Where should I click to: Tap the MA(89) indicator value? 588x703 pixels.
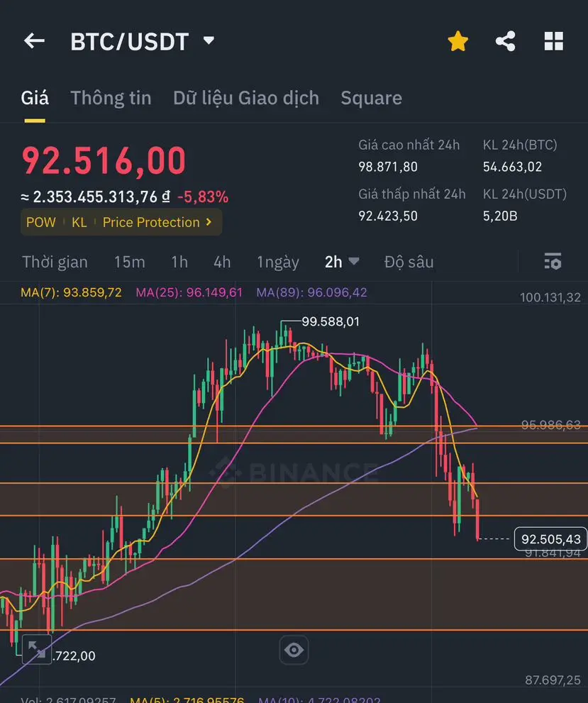tap(311, 292)
